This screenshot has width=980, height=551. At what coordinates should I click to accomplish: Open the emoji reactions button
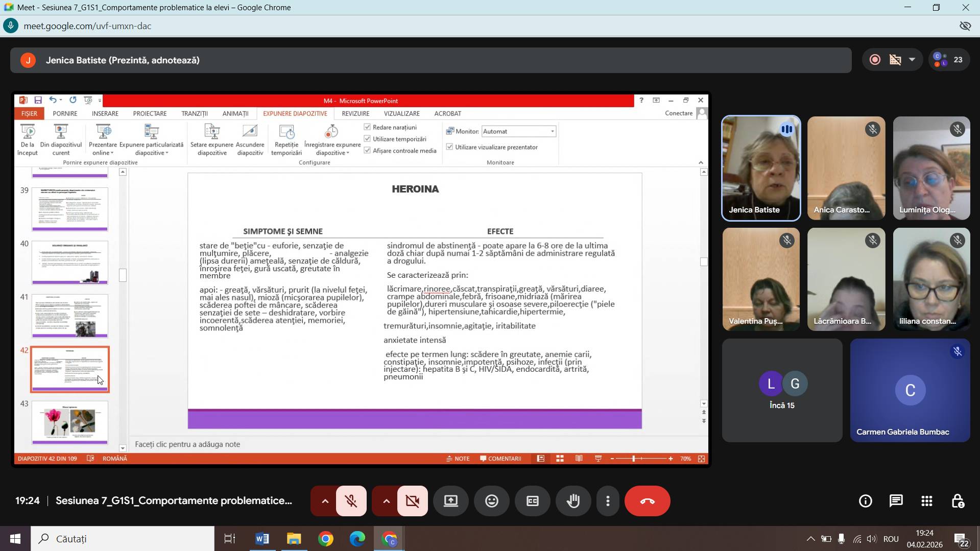pyautogui.click(x=491, y=501)
